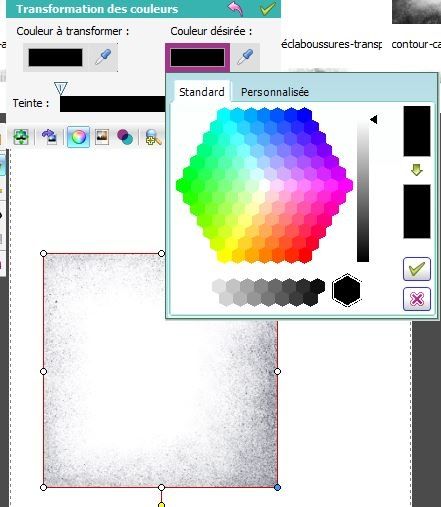Click the green arrows fit icon
Screen dimensions: 441x507
pos(21,137)
